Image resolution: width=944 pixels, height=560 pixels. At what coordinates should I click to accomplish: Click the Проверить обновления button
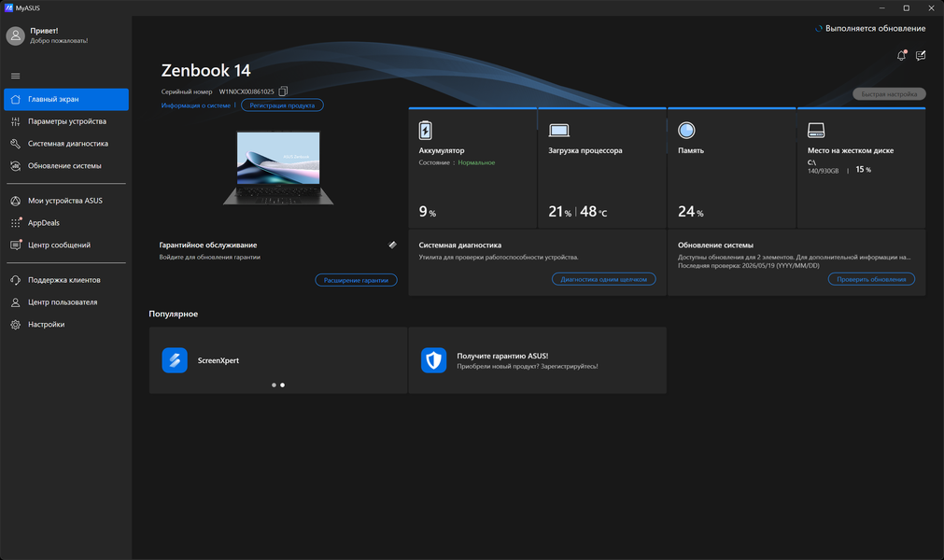871,279
